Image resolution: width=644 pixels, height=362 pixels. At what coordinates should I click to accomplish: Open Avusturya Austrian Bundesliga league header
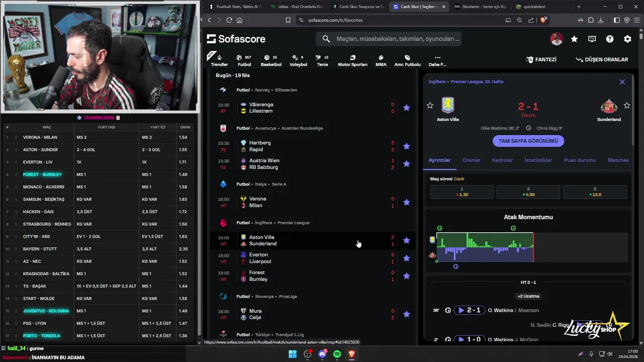click(280, 128)
